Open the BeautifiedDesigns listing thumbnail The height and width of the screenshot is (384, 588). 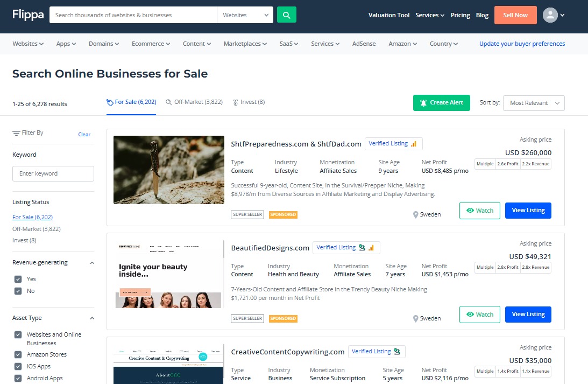coord(169,274)
